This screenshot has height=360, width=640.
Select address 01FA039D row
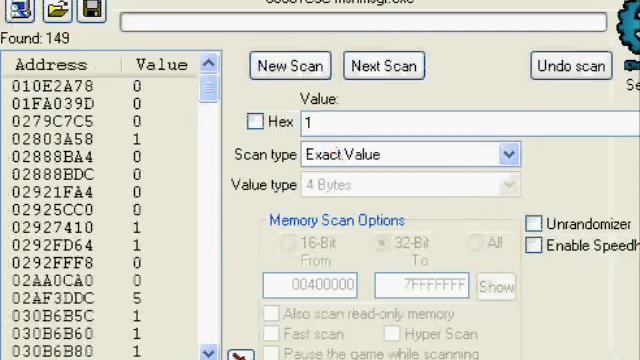(100, 104)
